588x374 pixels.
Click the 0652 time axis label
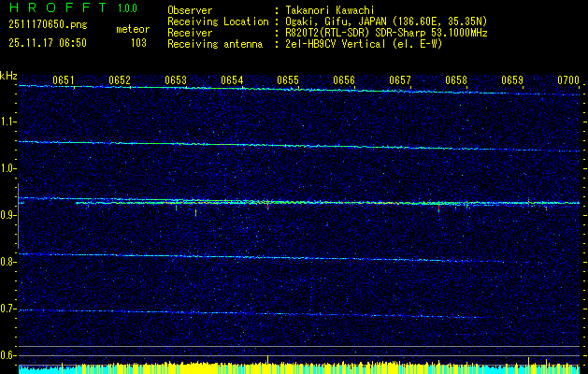[x=120, y=80]
